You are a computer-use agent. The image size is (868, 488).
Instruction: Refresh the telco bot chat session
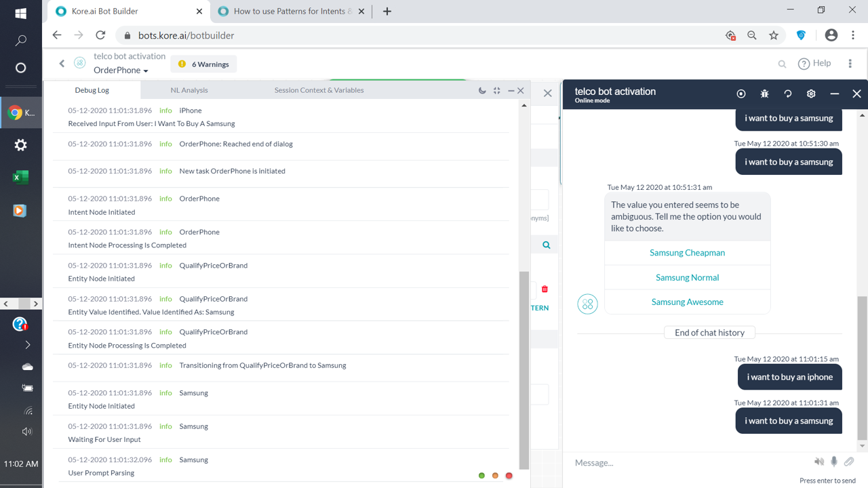tap(788, 94)
